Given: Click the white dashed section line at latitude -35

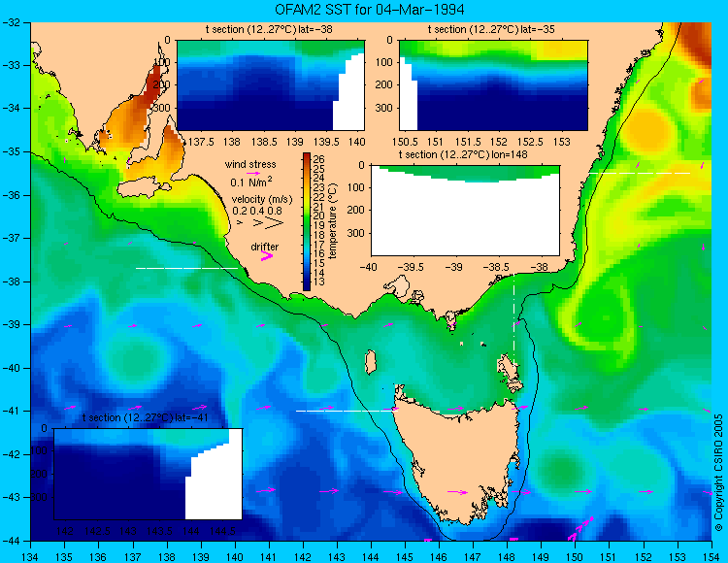Looking at the screenshot, I should pyautogui.click(x=640, y=173).
